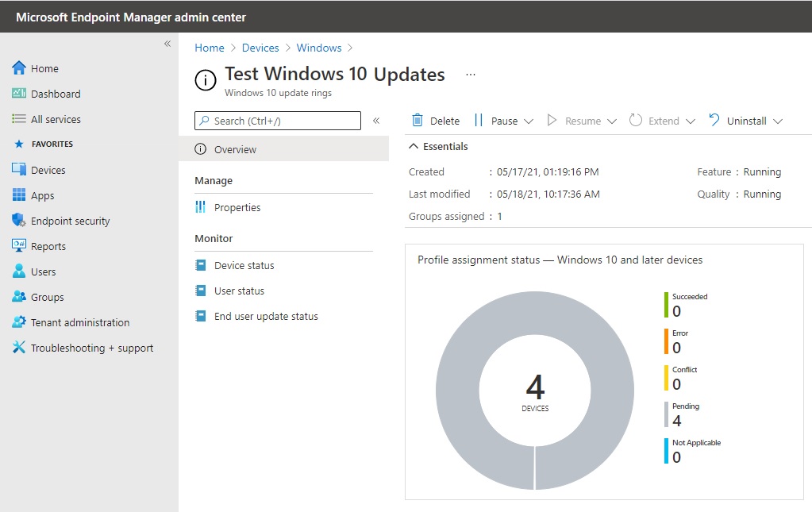Click the Delete trash can icon
This screenshot has height=512, width=812.
click(418, 120)
